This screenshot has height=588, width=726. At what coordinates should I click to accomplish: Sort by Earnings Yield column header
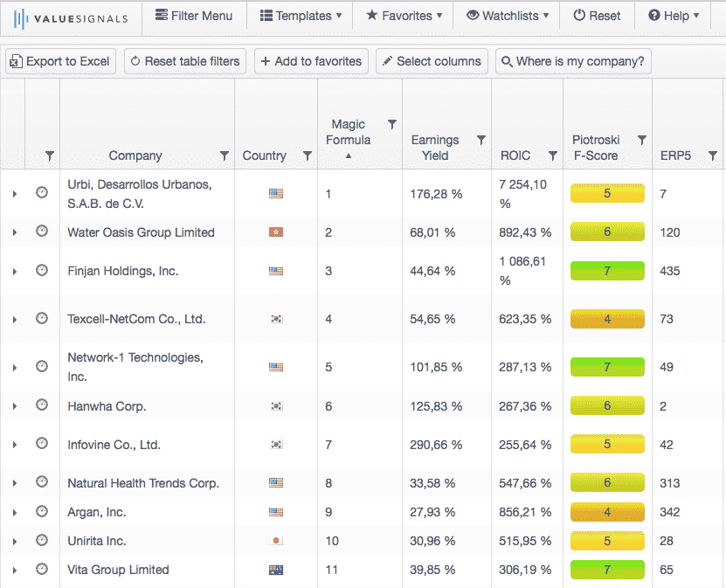pos(435,148)
